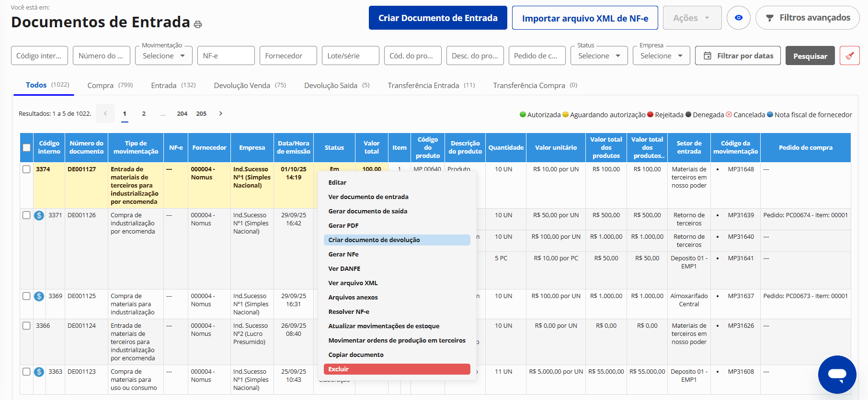Click Criar Documento de Entrada button
Viewport: 868px width, 400px height.
[x=438, y=18]
